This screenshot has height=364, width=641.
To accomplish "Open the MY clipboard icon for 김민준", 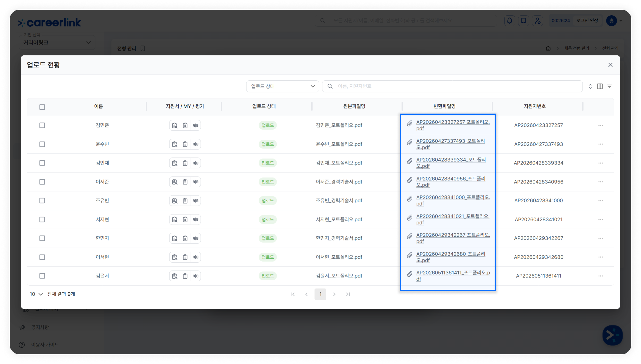I will click(185, 125).
